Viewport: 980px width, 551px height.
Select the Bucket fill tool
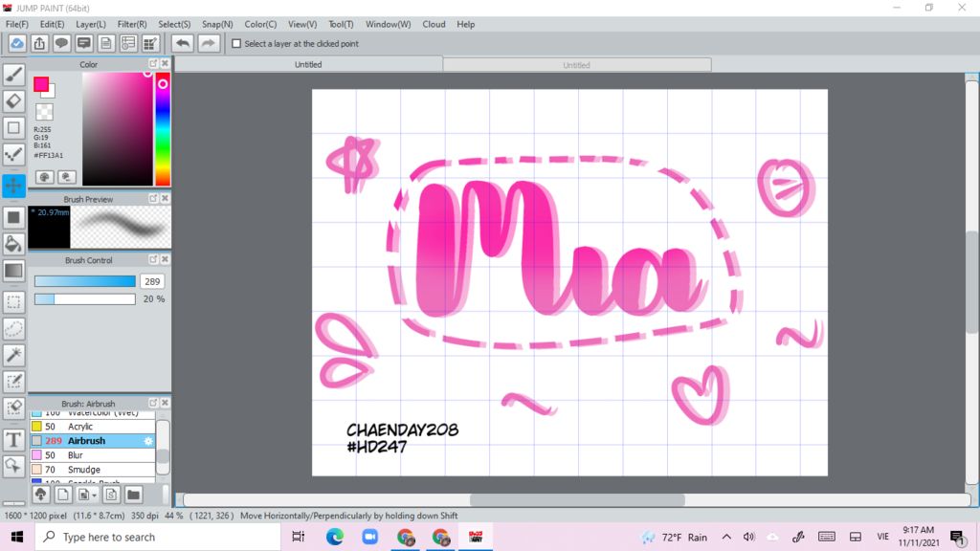13,244
